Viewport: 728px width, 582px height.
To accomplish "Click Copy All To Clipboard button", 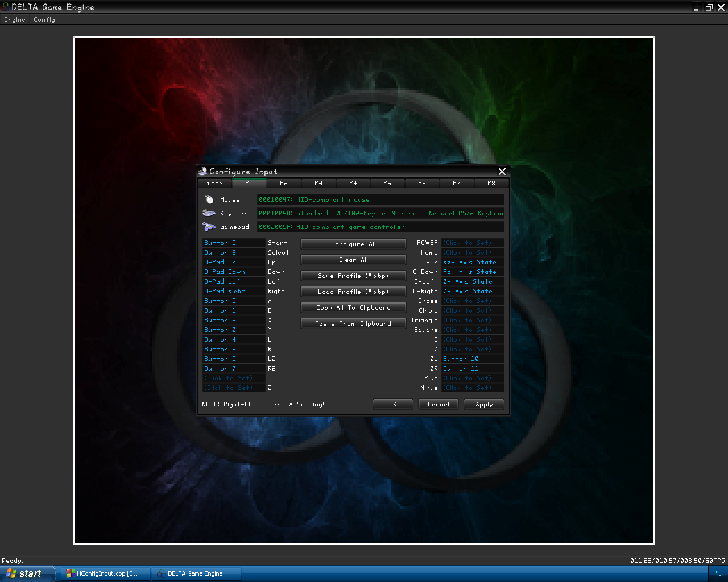I will point(353,307).
